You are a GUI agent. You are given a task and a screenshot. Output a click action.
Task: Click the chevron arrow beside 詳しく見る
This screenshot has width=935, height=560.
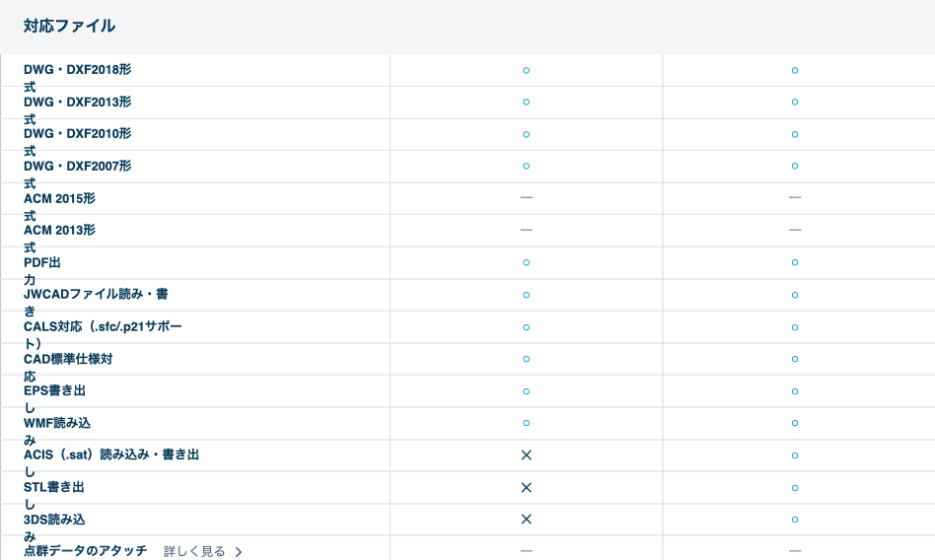pyautogui.click(x=239, y=552)
